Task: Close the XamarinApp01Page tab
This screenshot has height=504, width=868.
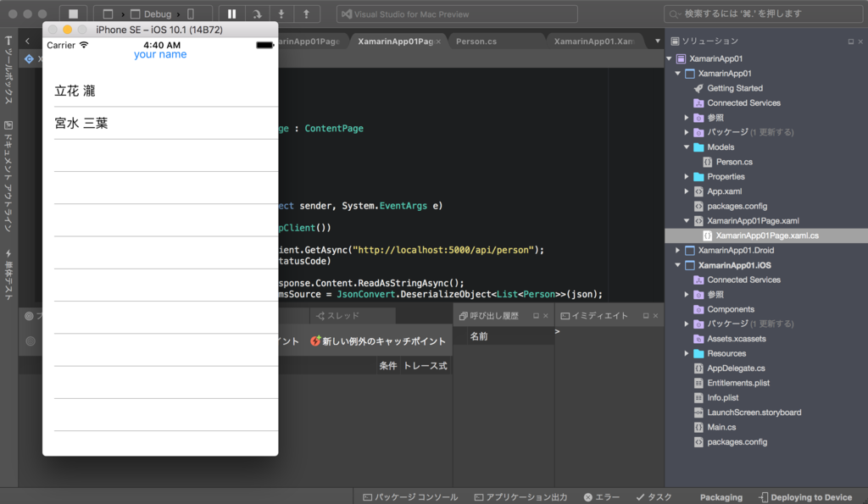Action: pyautogui.click(x=438, y=42)
